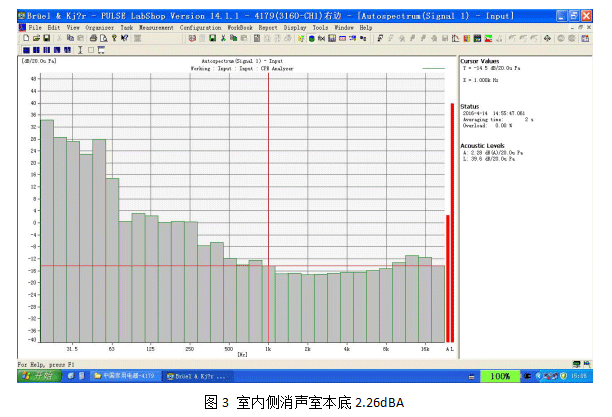Open the Organiser menu
Image resolution: width=612 pixels, height=417 pixels.
tap(100, 28)
